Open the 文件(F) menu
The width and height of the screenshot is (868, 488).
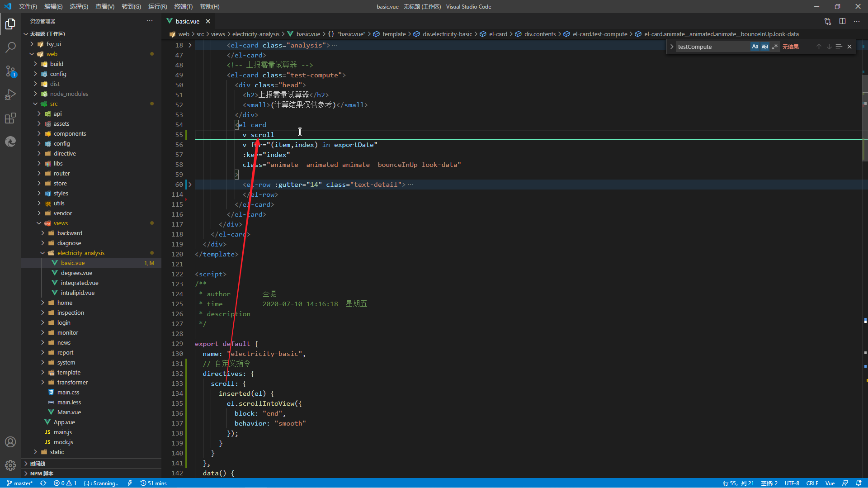28,6
